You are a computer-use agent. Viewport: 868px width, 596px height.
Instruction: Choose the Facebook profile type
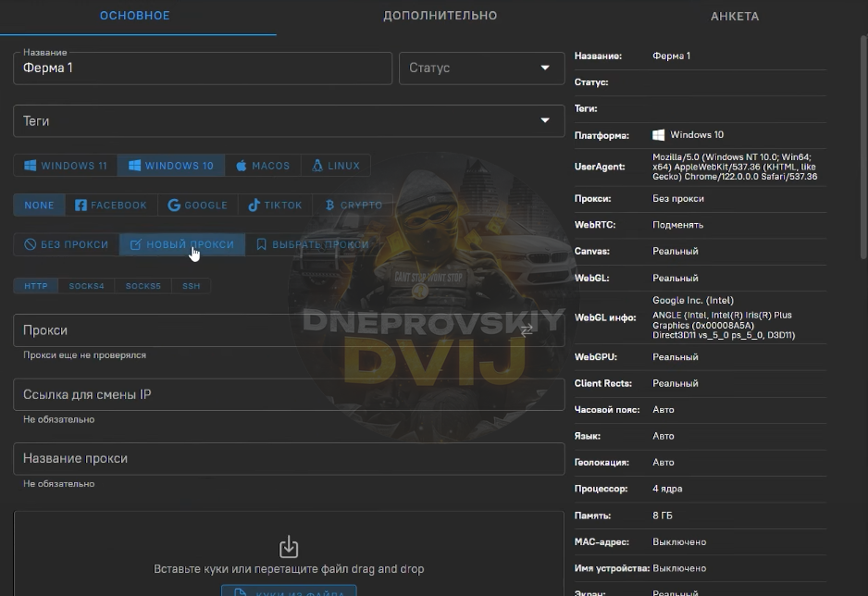111,205
